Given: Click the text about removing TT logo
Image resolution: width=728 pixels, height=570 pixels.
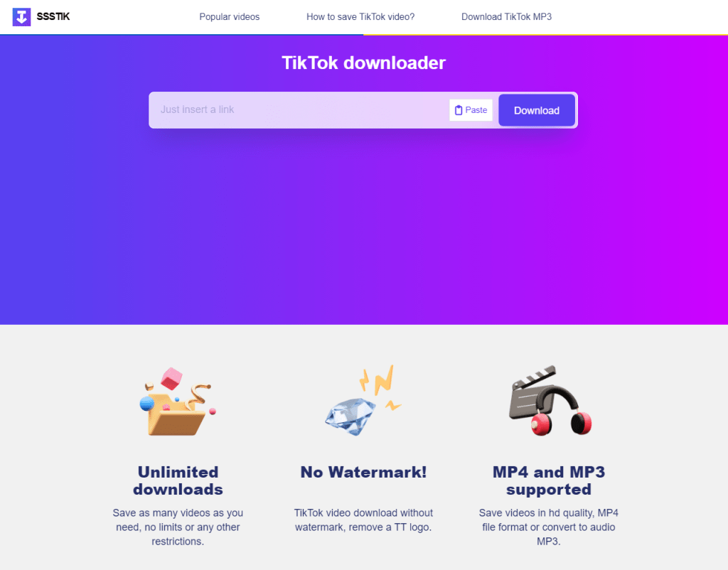Looking at the screenshot, I should click(x=363, y=520).
